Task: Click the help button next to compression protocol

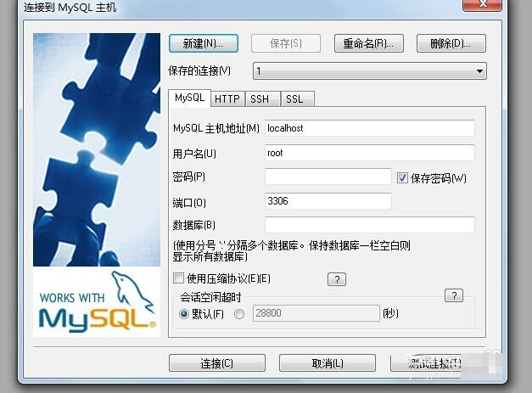Action: click(x=337, y=279)
